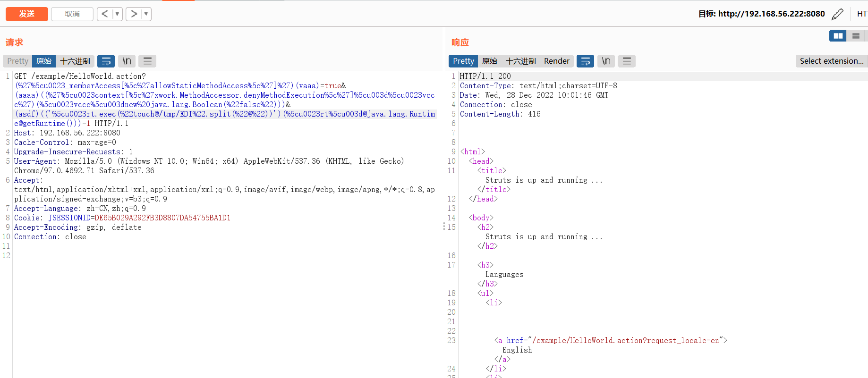The image size is (868, 378).
Task: Click Content-Type header in response
Action: (x=538, y=85)
